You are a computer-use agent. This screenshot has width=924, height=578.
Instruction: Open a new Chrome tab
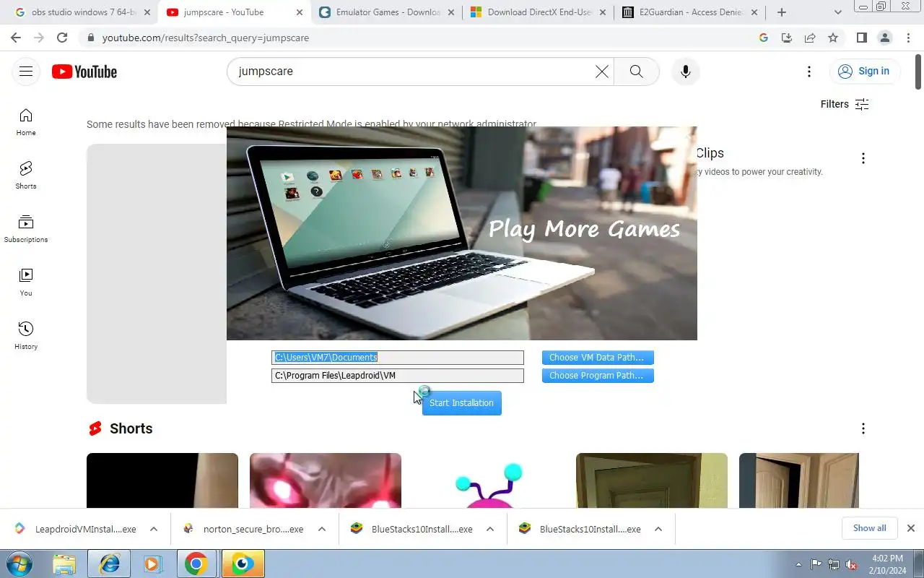[x=782, y=12]
